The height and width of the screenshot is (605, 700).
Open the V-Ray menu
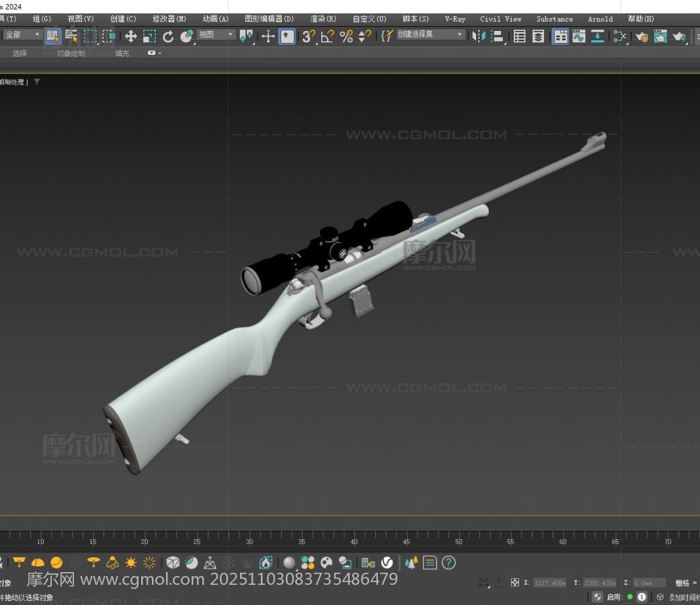(x=455, y=19)
